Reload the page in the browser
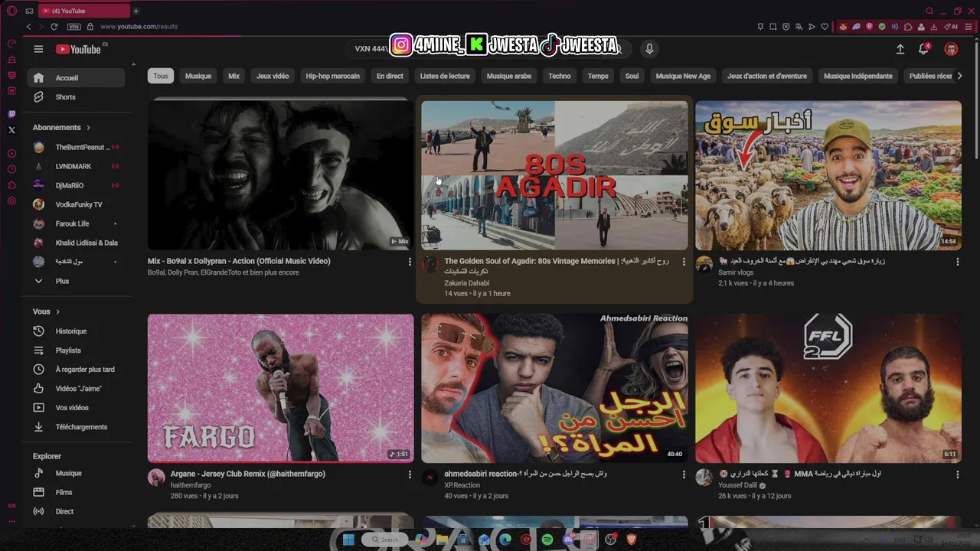This screenshot has width=980, height=551. (54, 26)
